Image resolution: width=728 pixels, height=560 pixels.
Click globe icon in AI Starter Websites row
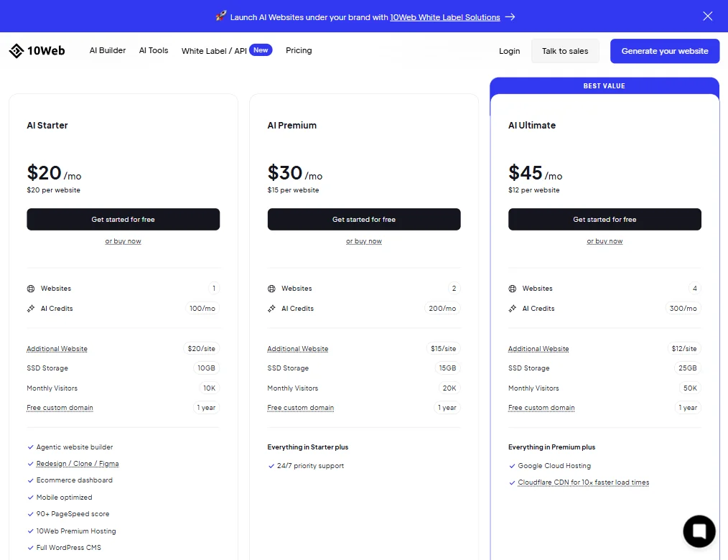31,289
